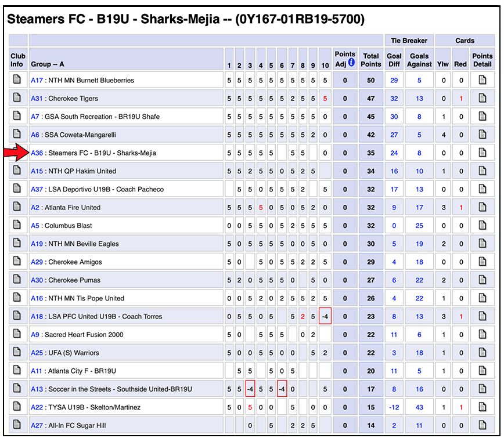
Task: Open points detail icon for Columbus Blast
Action: [x=482, y=225]
